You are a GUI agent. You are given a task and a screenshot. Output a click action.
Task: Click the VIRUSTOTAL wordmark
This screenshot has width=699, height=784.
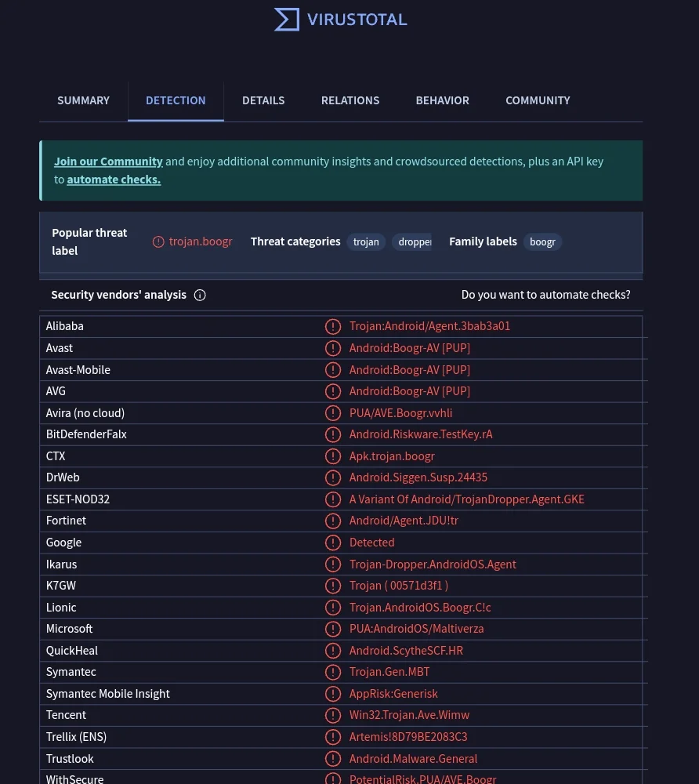pyautogui.click(x=357, y=20)
